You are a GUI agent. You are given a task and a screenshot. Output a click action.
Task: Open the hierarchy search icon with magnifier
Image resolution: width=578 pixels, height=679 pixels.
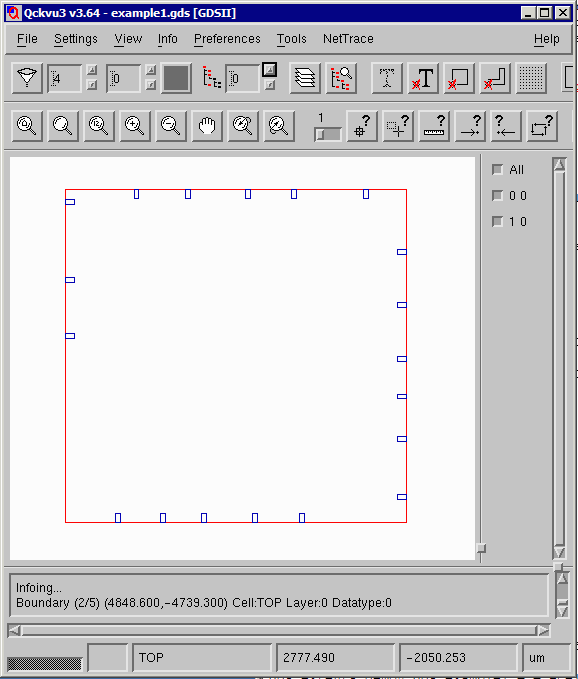point(341,78)
